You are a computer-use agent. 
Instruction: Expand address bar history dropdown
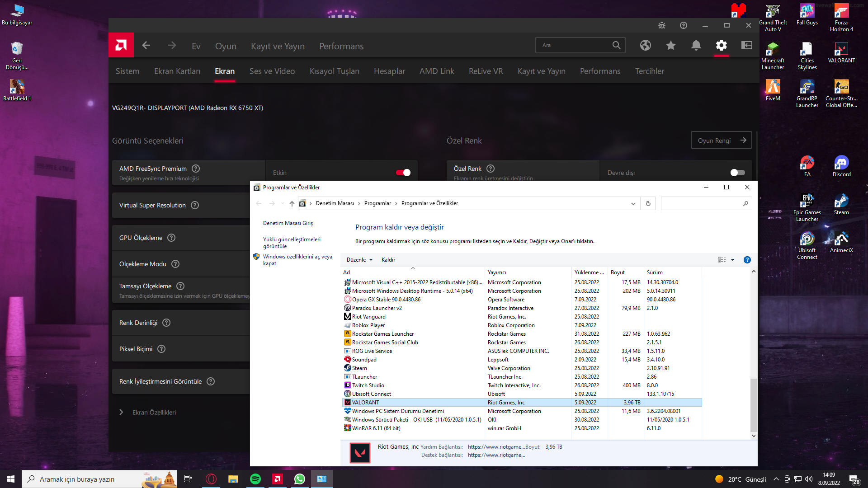pos(633,203)
